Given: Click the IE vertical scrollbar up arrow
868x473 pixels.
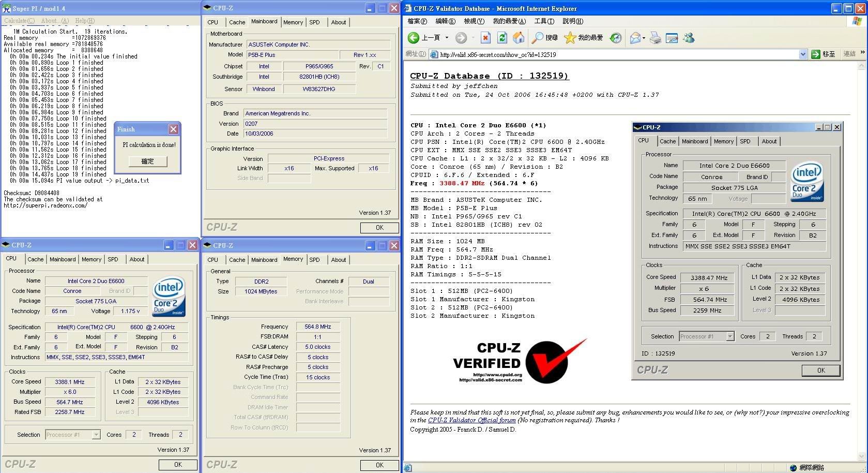Looking at the screenshot, I should coord(862,66).
